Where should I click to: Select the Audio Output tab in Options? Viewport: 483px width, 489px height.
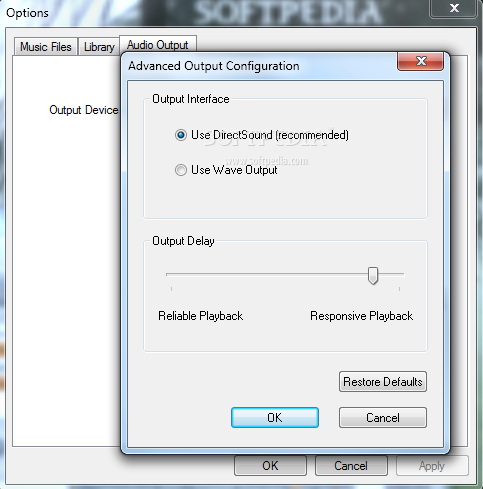click(158, 45)
